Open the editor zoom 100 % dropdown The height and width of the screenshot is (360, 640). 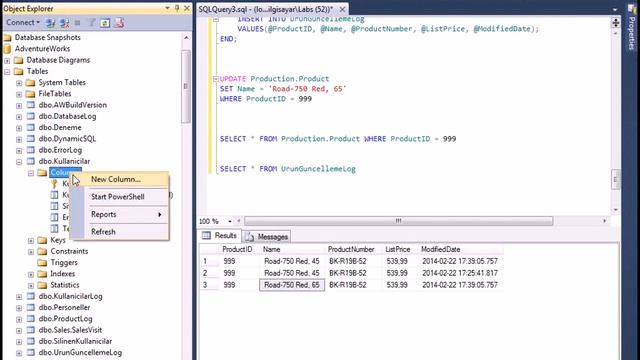pyautogui.click(x=230, y=221)
